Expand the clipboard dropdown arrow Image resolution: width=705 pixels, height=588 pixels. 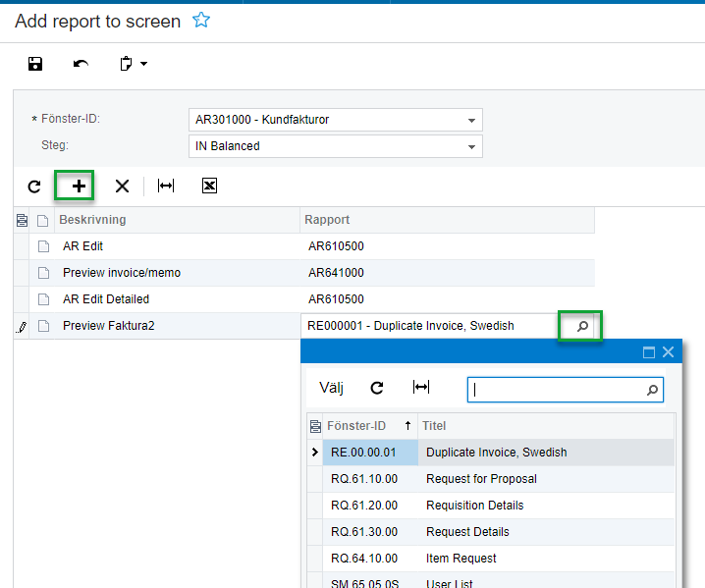tap(144, 64)
